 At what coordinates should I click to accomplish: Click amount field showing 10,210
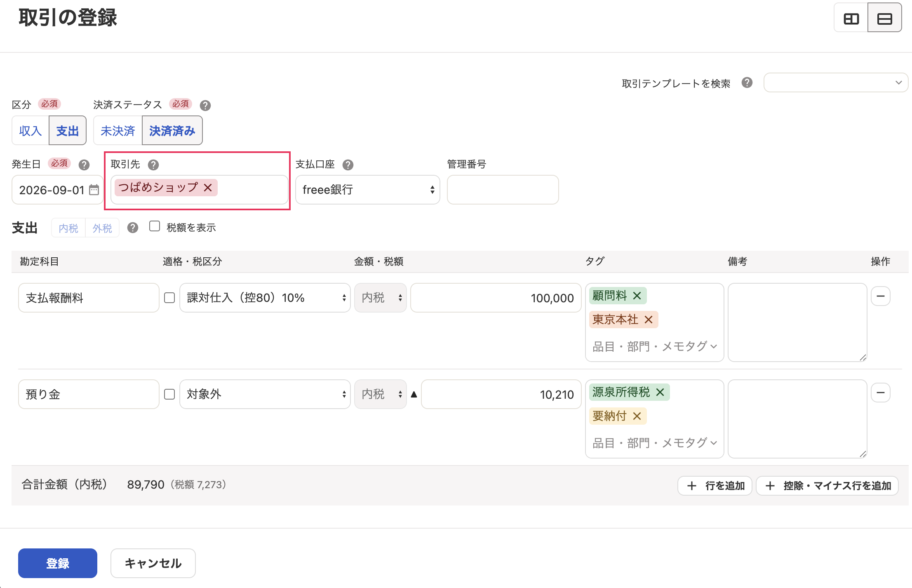point(501,394)
